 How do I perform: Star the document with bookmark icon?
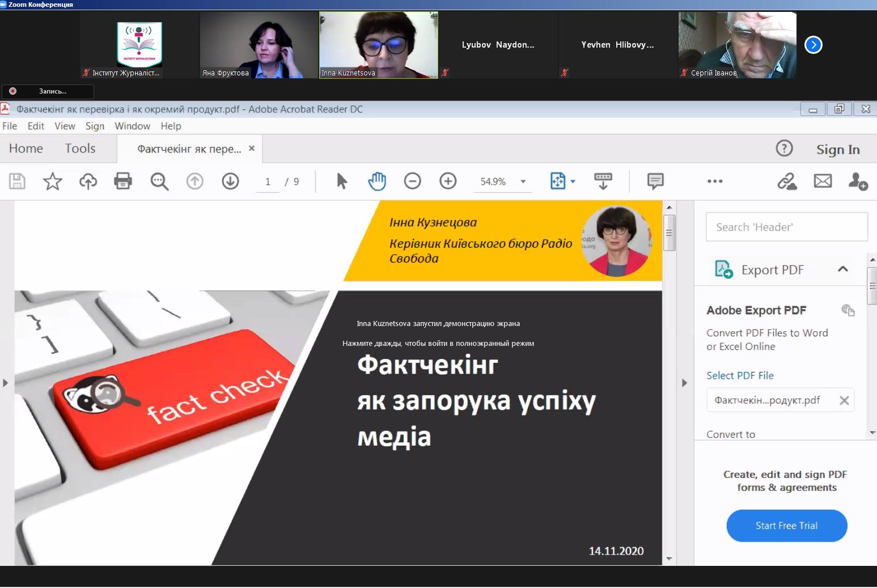pyautogui.click(x=53, y=181)
